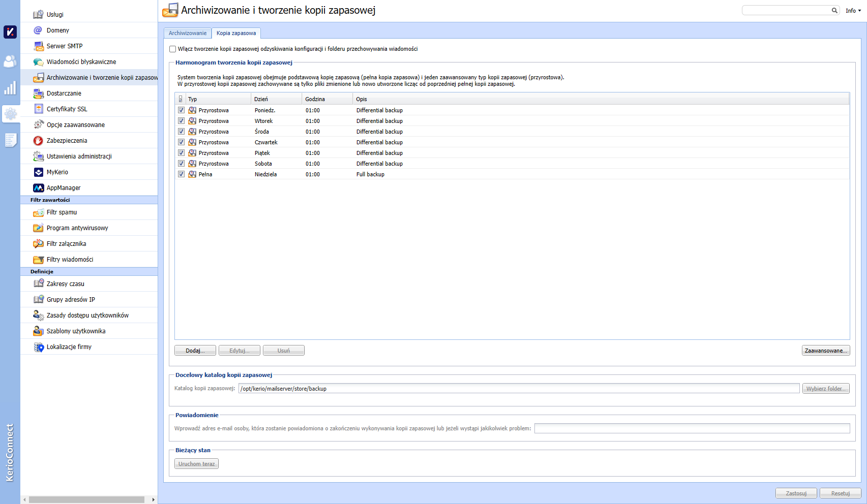
Task: Select the Kopia zapasowa tab
Action: 236,33
